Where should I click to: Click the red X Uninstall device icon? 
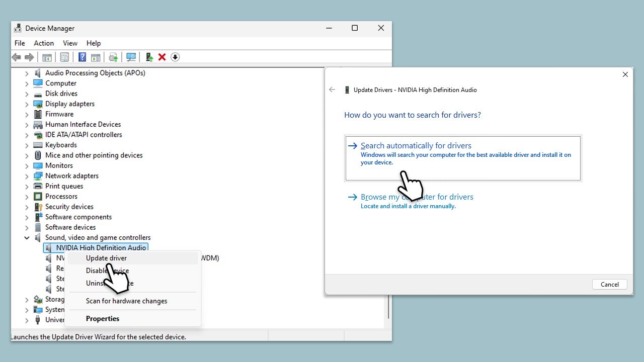162,57
